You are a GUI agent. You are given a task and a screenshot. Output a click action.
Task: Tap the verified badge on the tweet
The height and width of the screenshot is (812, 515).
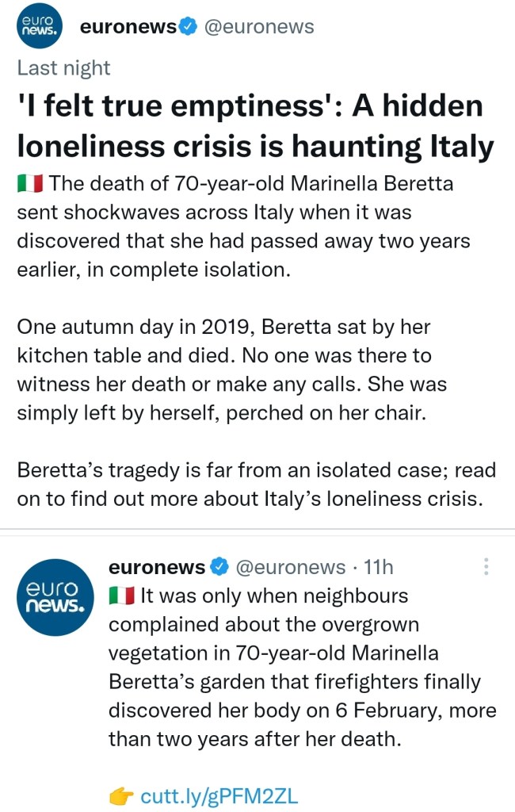pos(219,567)
